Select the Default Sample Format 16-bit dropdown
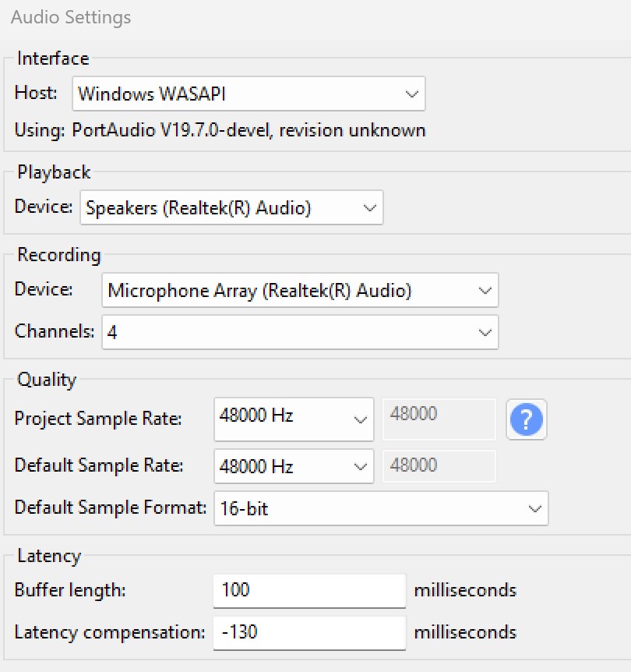 (x=380, y=508)
